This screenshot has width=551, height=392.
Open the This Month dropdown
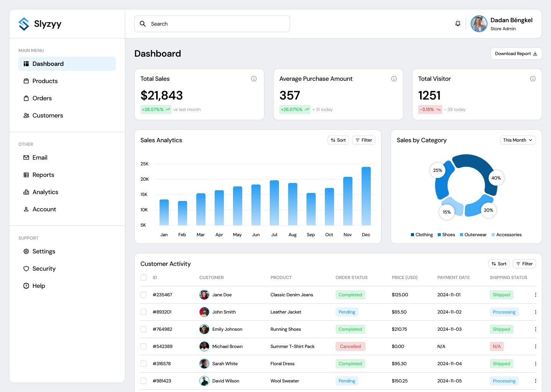(518, 140)
